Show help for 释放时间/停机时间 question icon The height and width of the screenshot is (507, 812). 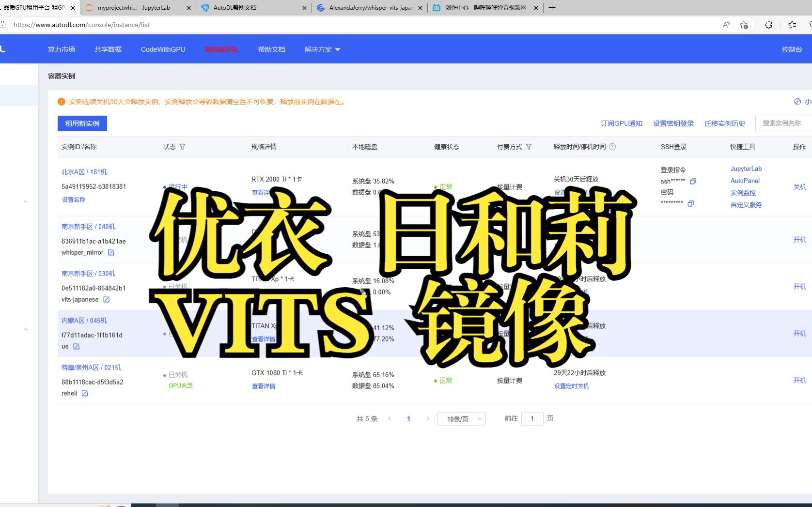[x=612, y=147]
